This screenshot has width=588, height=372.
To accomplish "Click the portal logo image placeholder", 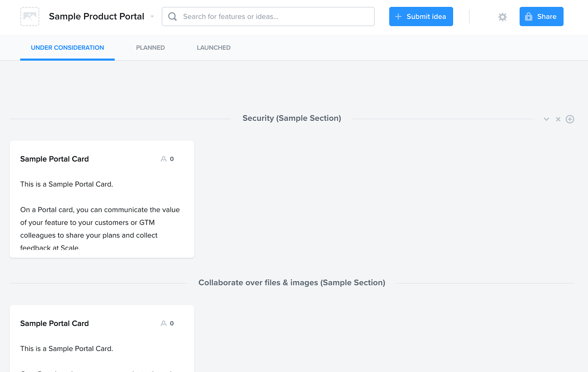I will tap(30, 17).
